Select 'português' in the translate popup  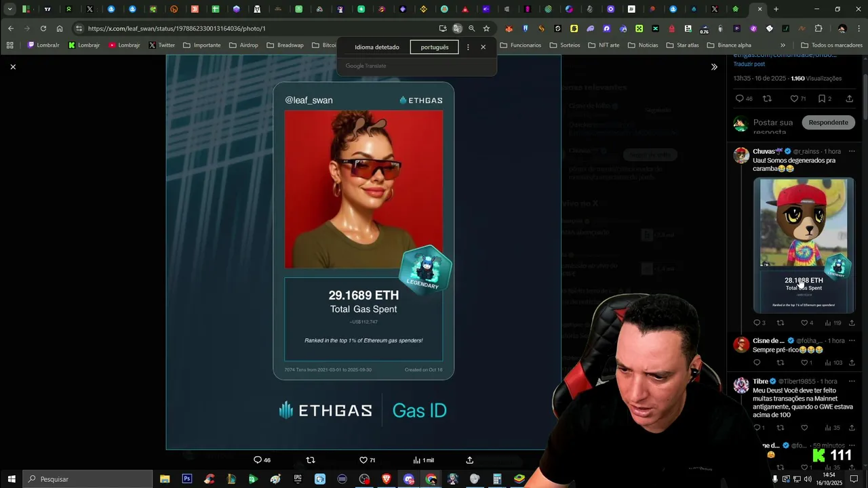pyautogui.click(x=435, y=47)
